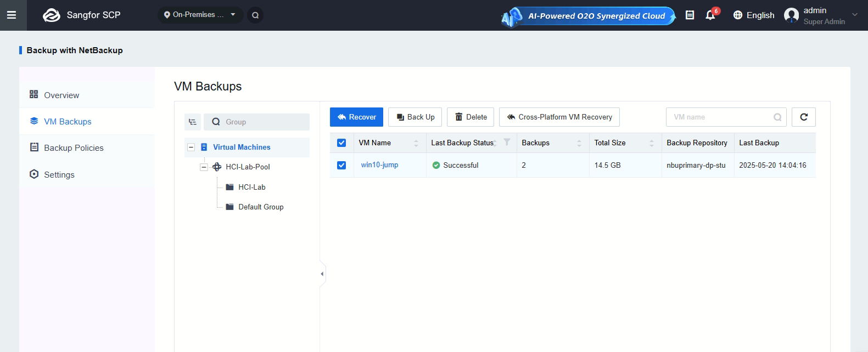This screenshot has height=352, width=868.
Task: Toggle the select-all header checkbox
Action: click(x=341, y=143)
